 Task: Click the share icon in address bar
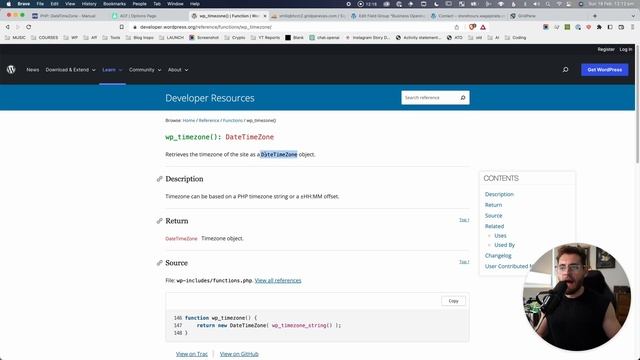(457, 27)
